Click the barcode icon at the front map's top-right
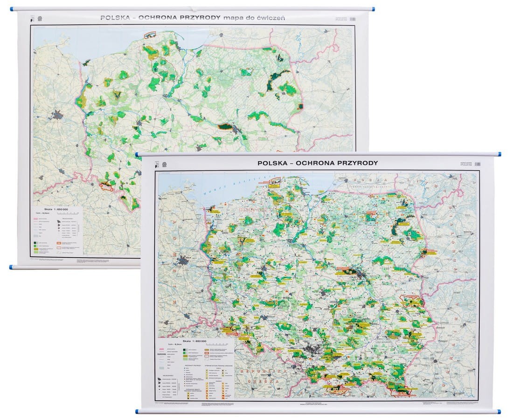This screenshot has height=420, width=513. tap(478, 164)
